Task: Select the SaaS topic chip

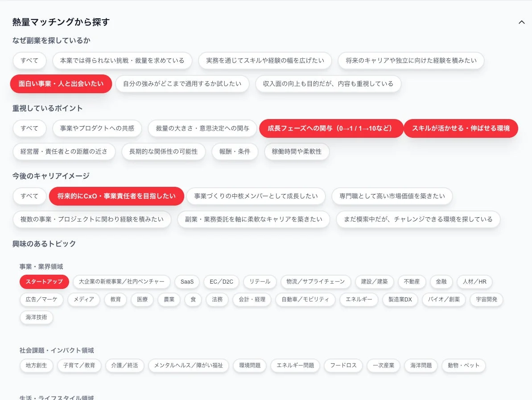Action: click(x=187, y=282)
